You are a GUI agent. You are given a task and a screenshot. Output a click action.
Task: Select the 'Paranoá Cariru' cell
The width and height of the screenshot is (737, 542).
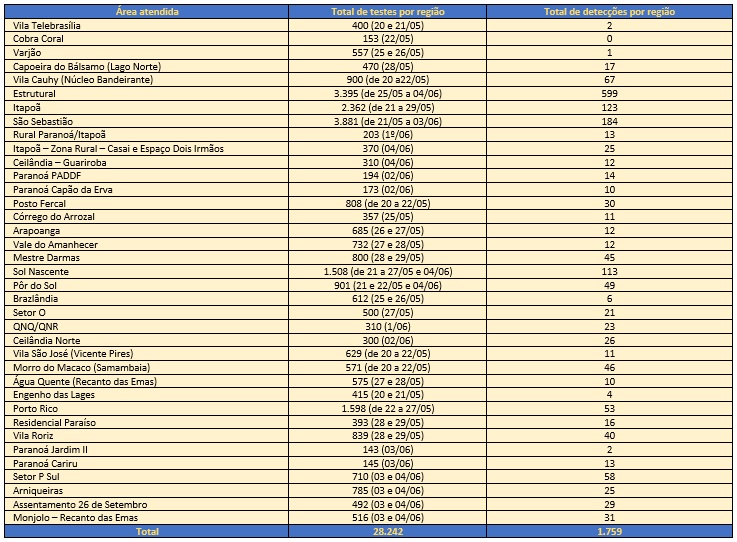tap(147, 463)
